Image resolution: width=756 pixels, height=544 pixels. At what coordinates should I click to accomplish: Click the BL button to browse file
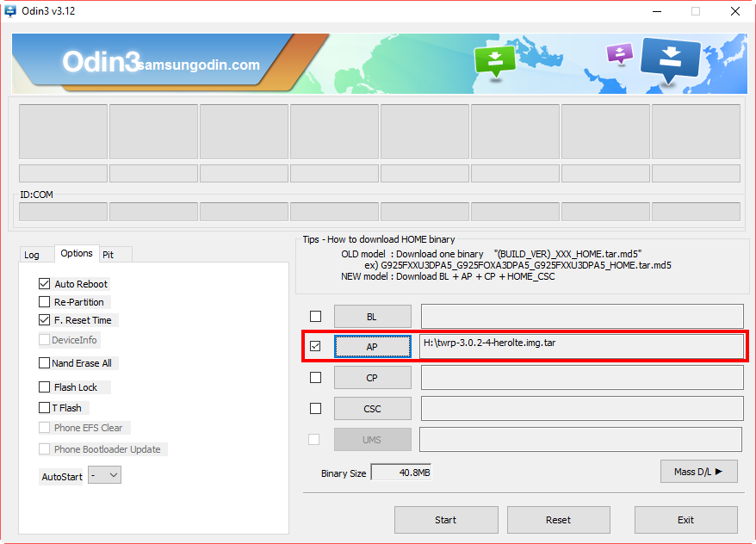373,317
